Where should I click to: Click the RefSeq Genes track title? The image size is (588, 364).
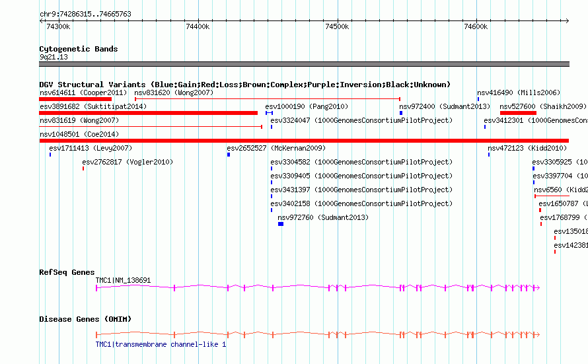[x=67, y=272]
